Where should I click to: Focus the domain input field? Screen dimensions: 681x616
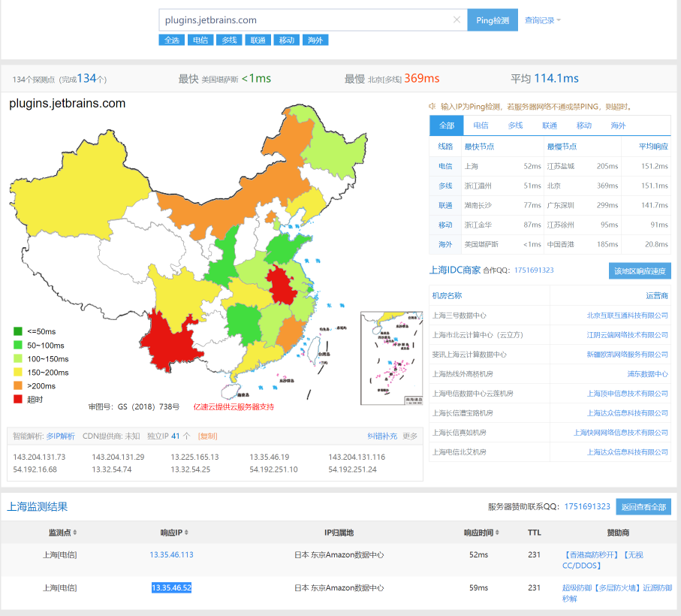[306, 20]
